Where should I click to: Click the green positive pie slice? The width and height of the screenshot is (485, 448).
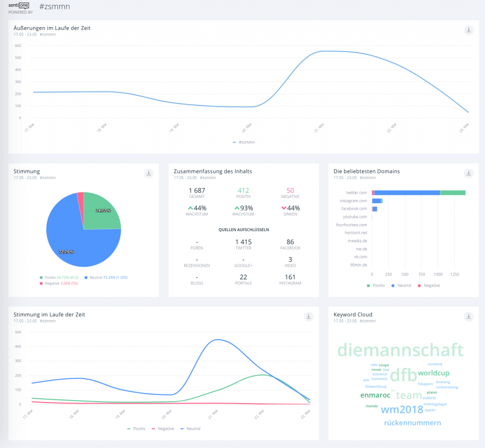click(x=100, y=214)
